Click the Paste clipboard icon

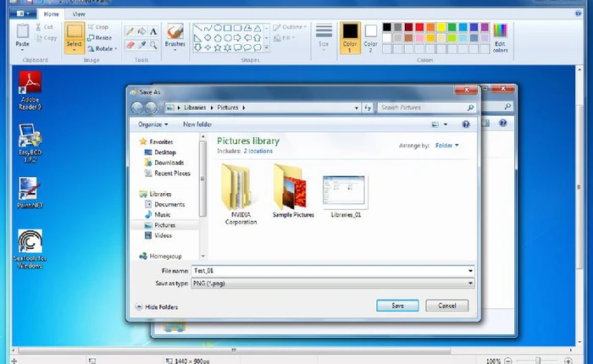tap(22, 31)
